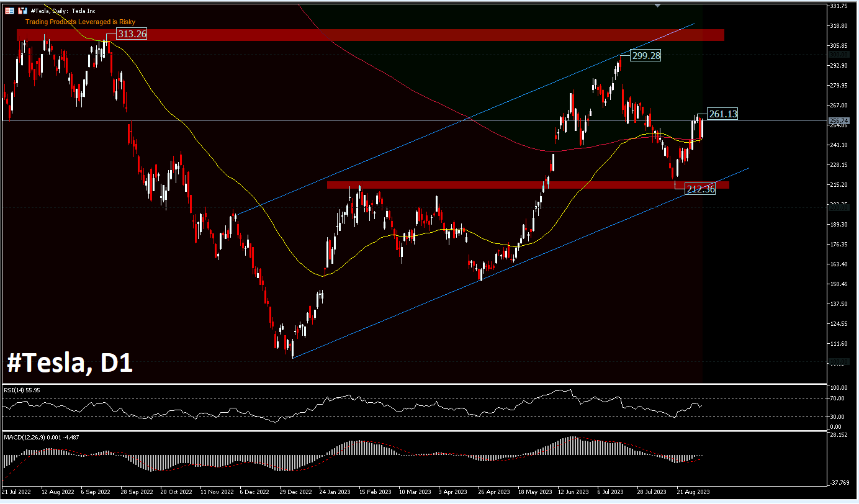
Task: Click 150.45 on the price scale
Action: tap(840, 284)
